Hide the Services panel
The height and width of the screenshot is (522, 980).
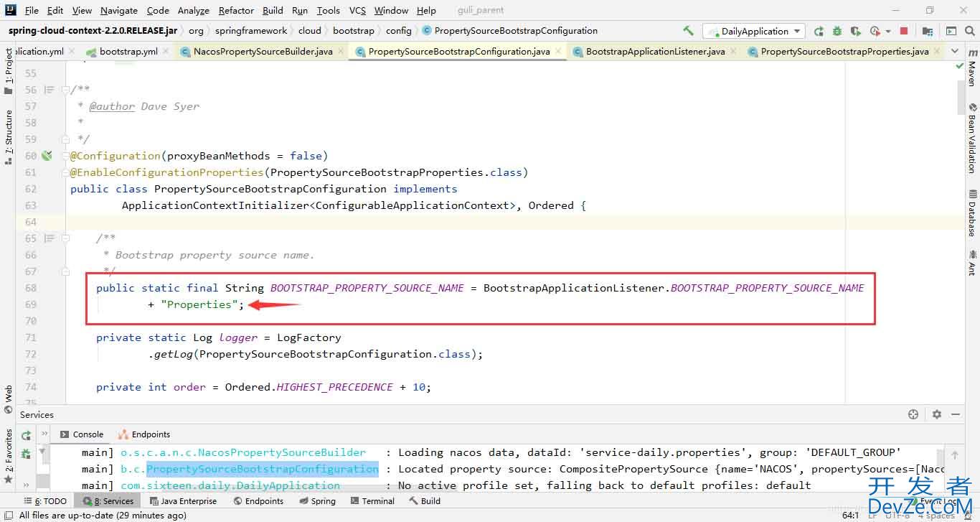pyautogui.click(x=956, y=414)
